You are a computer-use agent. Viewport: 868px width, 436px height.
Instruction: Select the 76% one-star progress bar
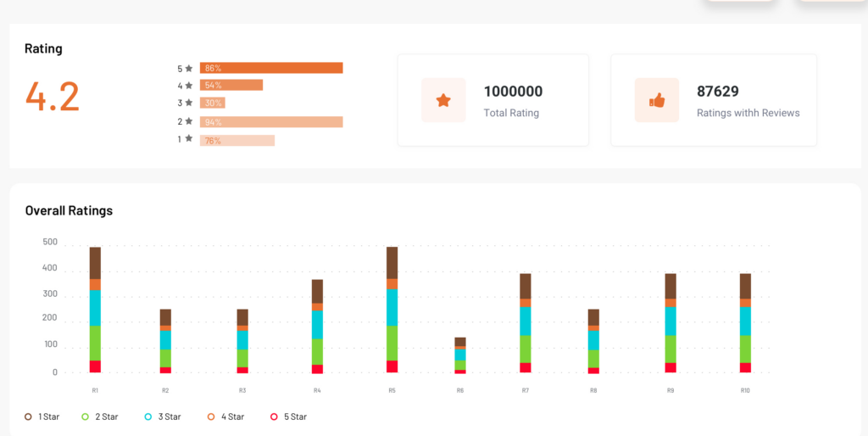tap(237, 141)
